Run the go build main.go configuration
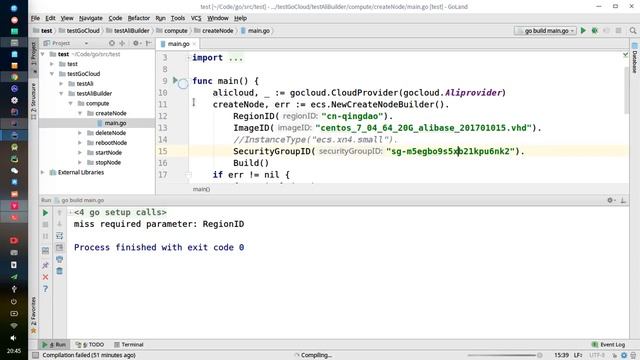640x360 pixels. (583, 31)
